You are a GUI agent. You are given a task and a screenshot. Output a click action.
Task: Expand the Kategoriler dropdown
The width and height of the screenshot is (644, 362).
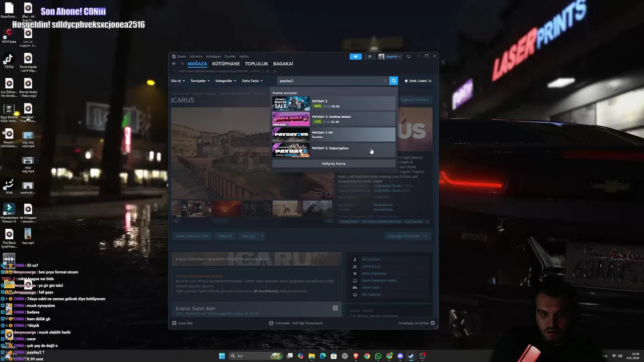coord(225,80)
